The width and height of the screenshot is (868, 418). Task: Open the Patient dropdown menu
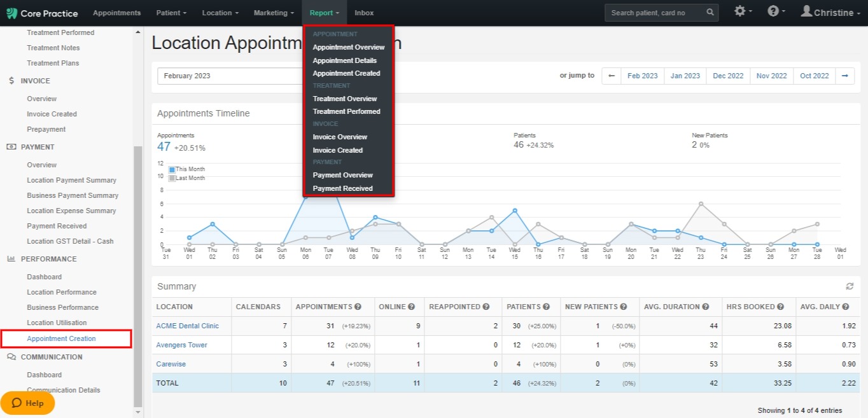pos(171,13)
